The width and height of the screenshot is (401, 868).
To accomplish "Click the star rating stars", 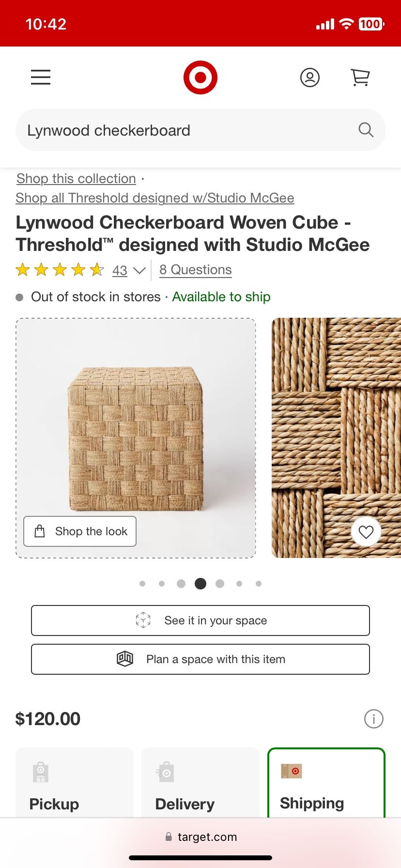I will pos(60,270).
